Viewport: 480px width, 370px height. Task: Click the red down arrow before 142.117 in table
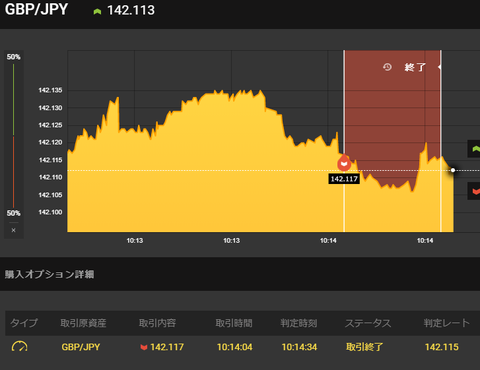coord(144,347)
